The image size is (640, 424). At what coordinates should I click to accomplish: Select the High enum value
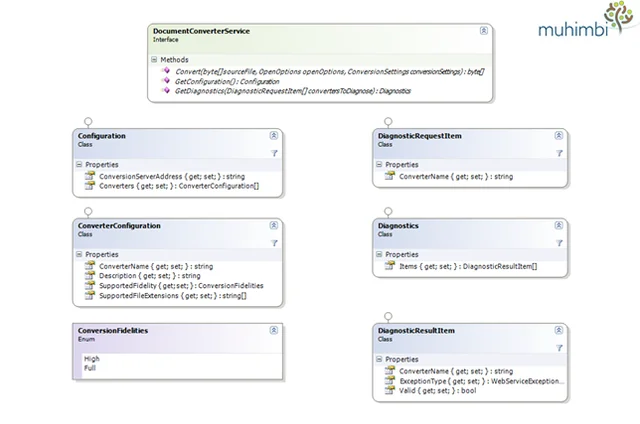tap(92, 358)
